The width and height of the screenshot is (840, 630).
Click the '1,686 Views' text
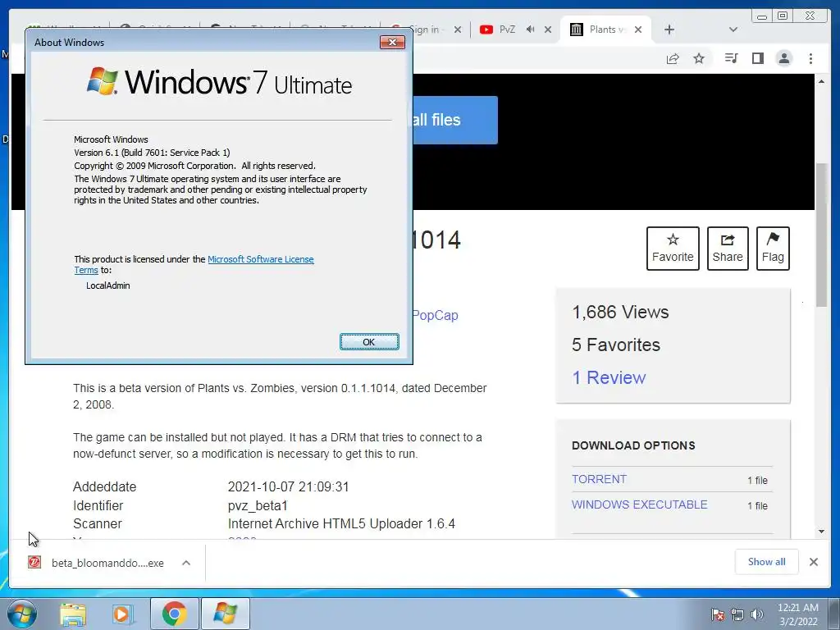[x=620, y=313]
